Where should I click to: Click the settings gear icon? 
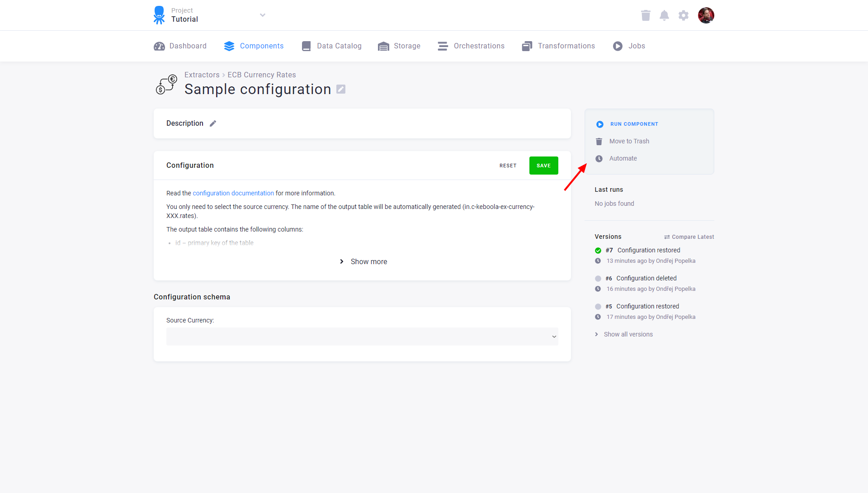[683, 15]
